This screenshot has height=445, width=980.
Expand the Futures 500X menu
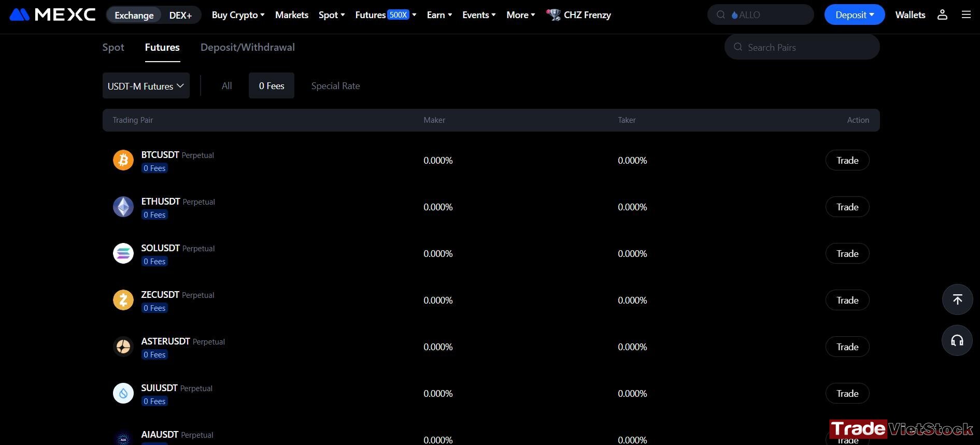386,15
